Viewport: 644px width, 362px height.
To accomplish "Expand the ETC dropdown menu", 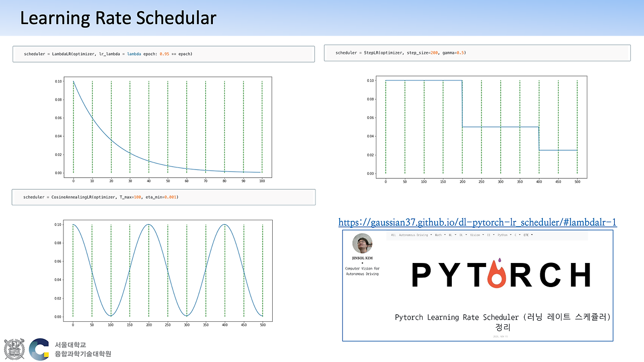I will [x=528, y=235].
